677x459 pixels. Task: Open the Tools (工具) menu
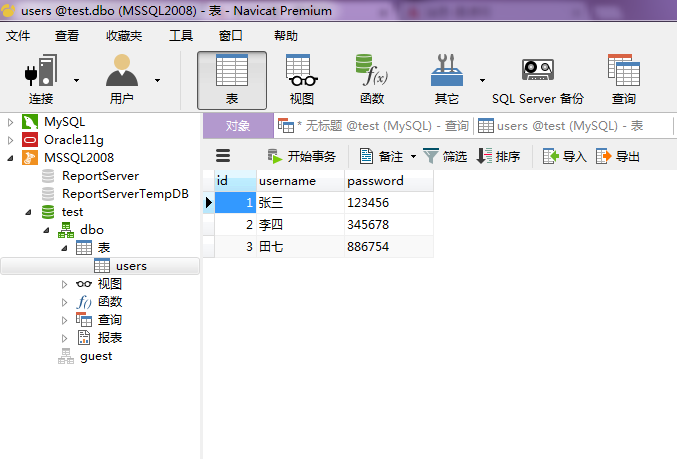[181, 35]
